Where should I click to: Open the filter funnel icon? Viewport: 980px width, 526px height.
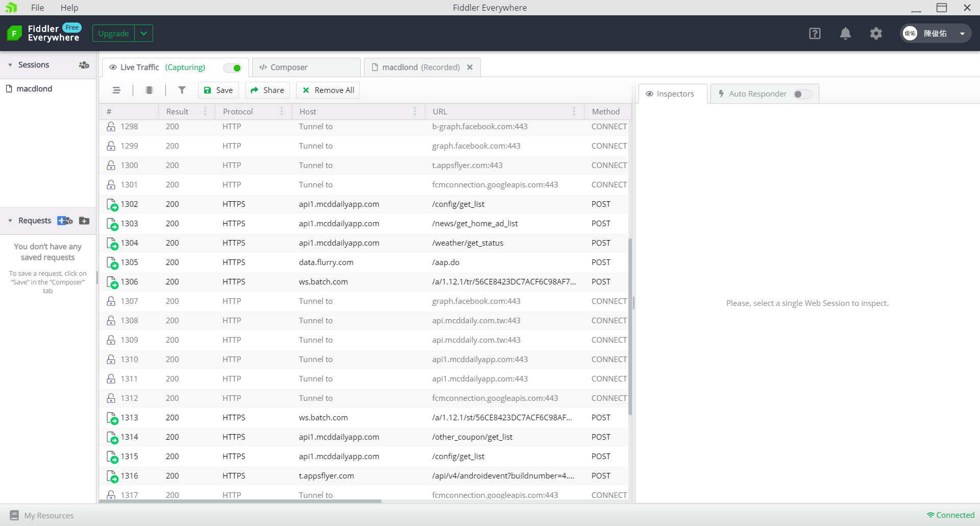(x=182, y=90)
